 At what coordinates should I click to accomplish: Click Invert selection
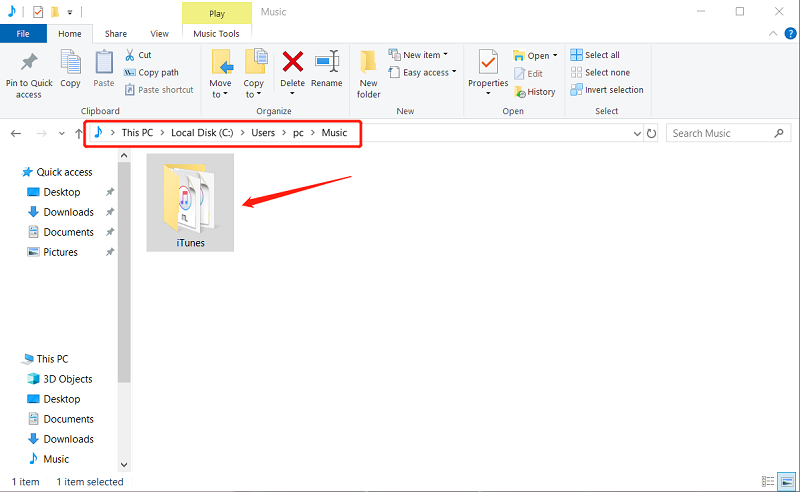coord(607,90)
